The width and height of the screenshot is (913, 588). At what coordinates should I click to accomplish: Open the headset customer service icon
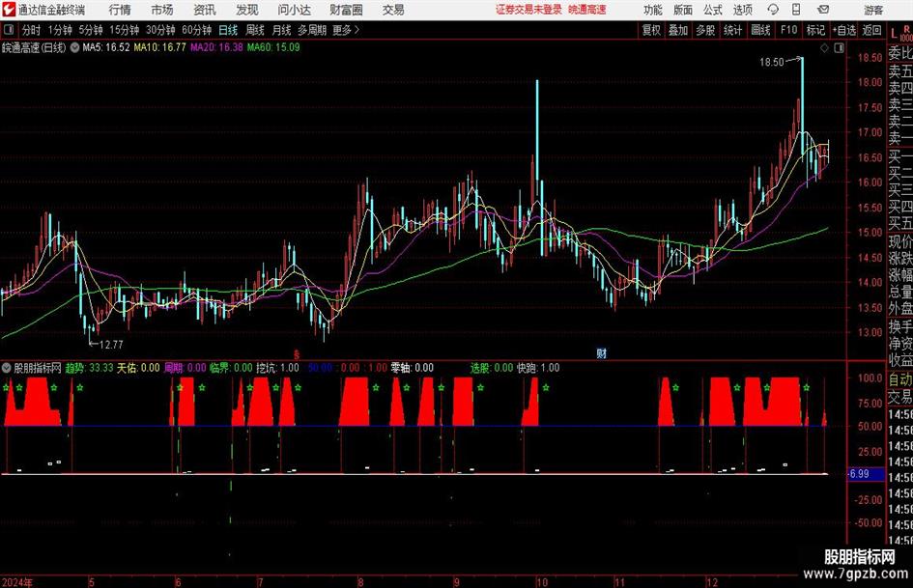tap(773, 10)
